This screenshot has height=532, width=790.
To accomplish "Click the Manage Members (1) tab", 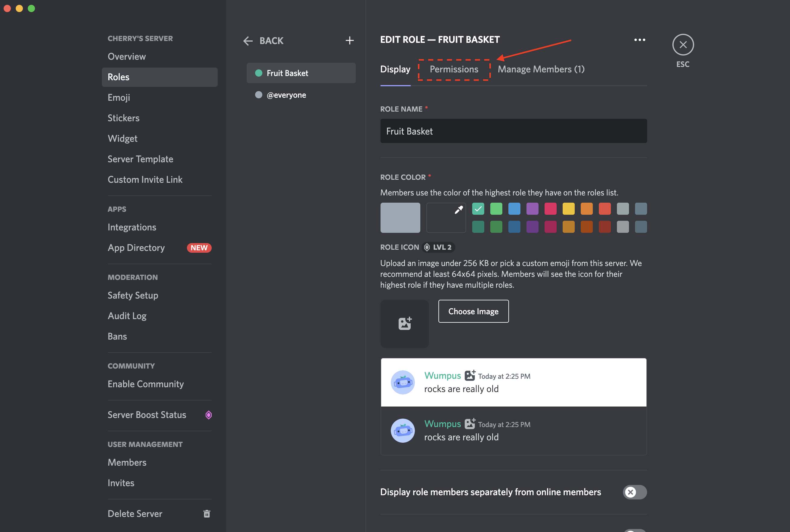I will 541,68.
